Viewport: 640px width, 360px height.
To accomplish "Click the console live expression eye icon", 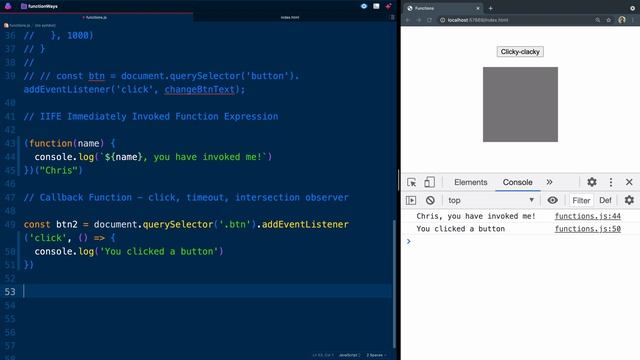I will pos(552,200).
